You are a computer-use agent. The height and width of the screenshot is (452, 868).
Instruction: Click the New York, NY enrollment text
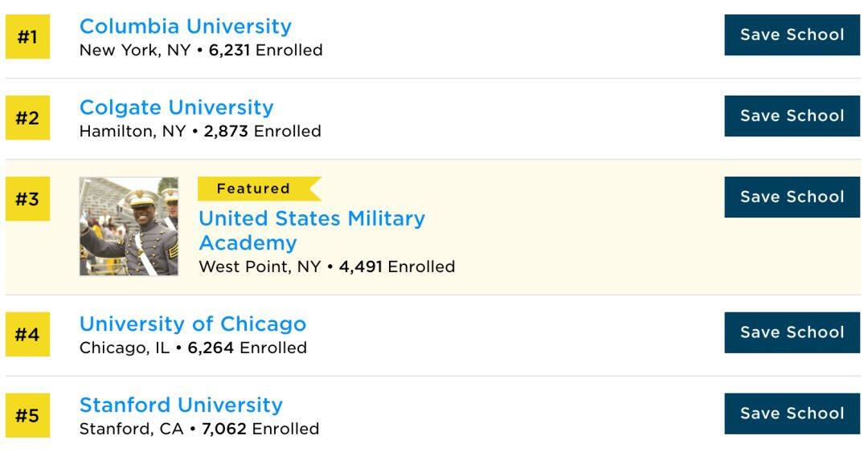(x=201, y=51)
